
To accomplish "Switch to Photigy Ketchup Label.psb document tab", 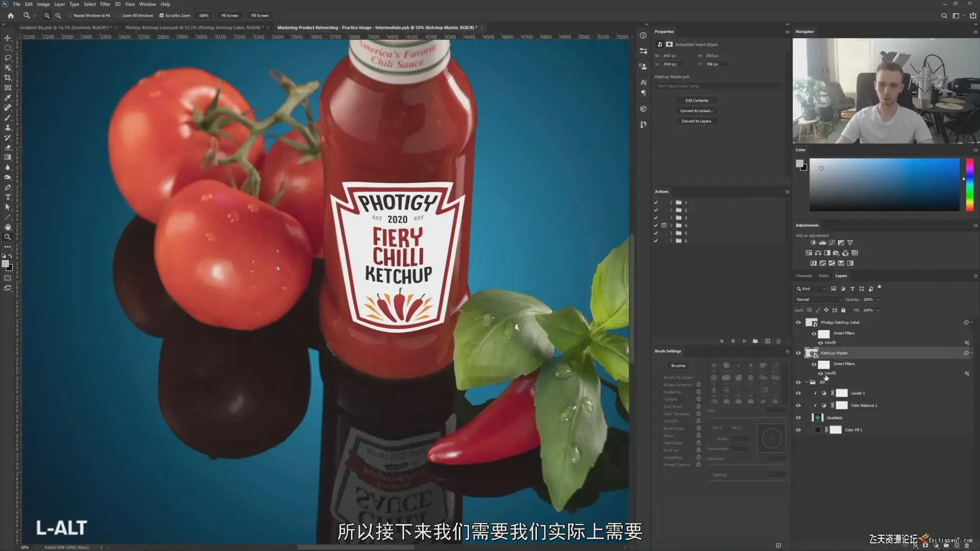I will pyautogui.click(x=194, y=28).
